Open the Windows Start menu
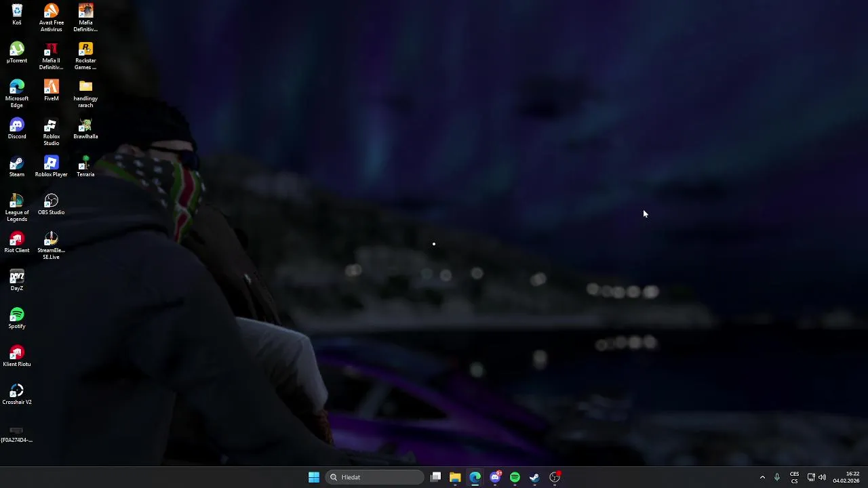The image size is (868, 488). [x=314, y=477]
